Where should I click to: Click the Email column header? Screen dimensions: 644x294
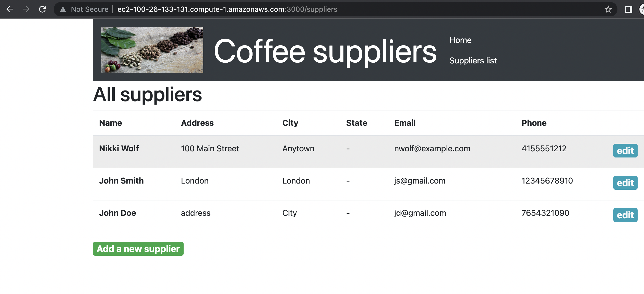[x=405, y=123]
